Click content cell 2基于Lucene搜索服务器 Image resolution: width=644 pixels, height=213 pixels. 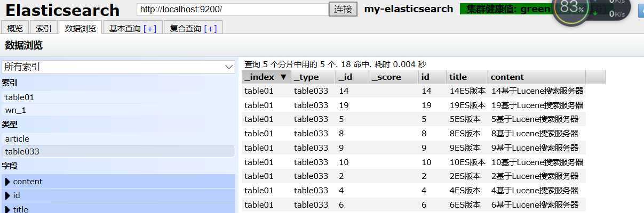[x=537, y=176]
